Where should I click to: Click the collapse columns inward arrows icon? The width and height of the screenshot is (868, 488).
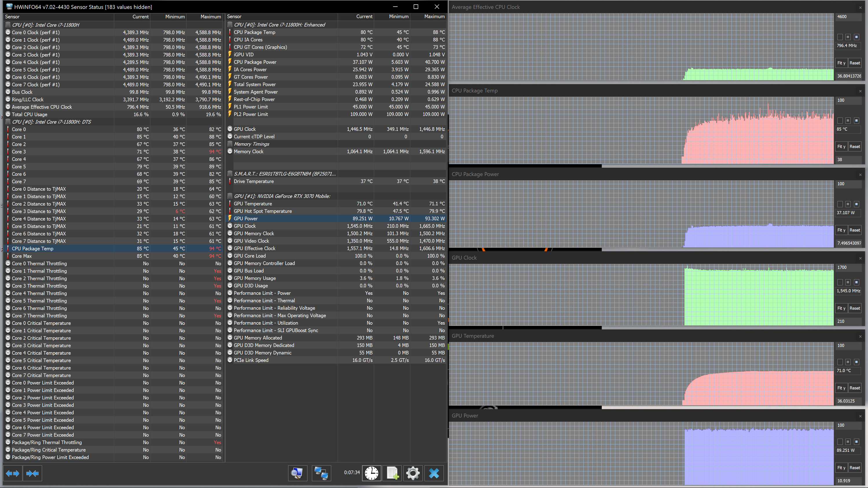point(32,473)
